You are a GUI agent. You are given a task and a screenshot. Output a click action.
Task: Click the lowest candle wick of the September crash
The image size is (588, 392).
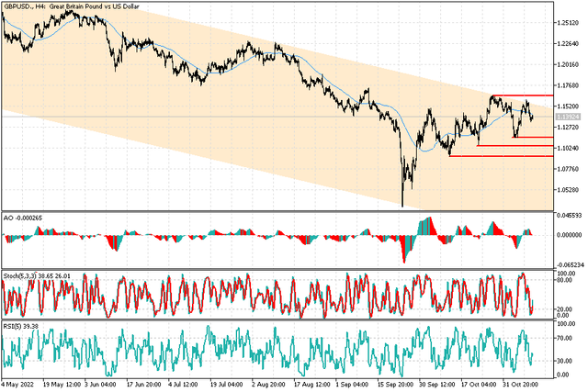coord(402,204)
